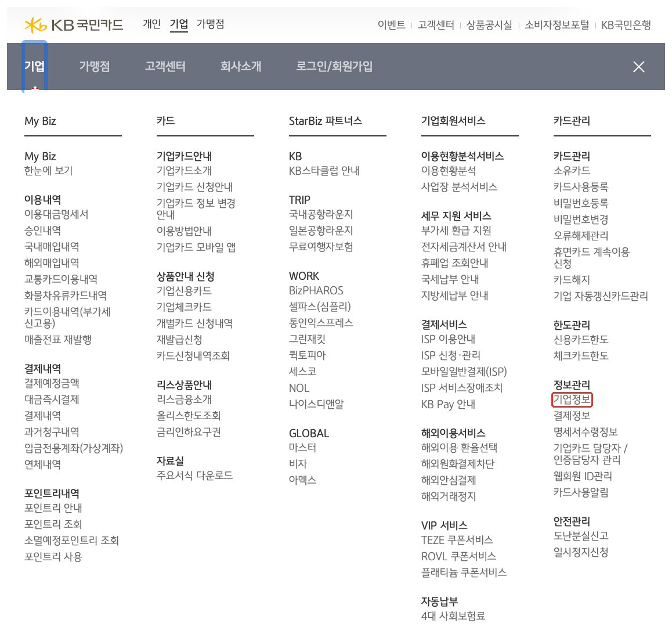Open 가맹점 tab in gray menu bar
Viewport: 672px width, 641px height.
(94, 66)
